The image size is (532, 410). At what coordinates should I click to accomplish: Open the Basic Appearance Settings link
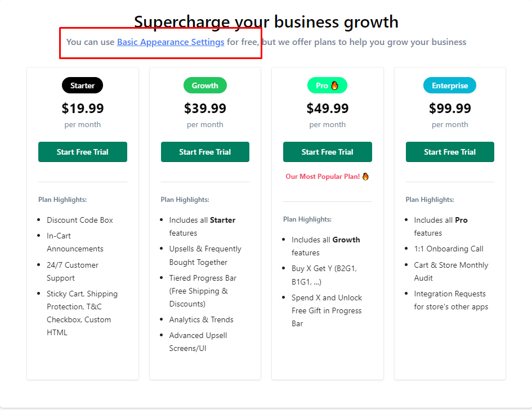[x=171, y=42]
